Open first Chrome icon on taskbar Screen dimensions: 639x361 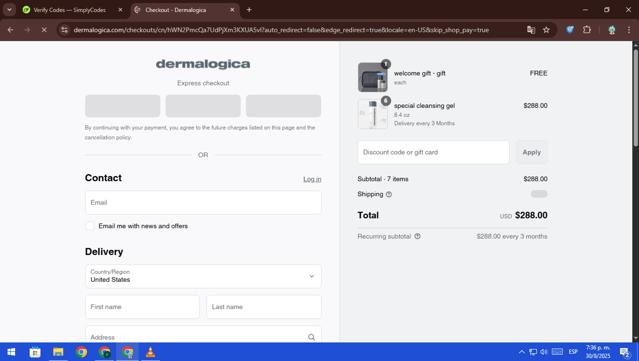click(x=81, y=352)
